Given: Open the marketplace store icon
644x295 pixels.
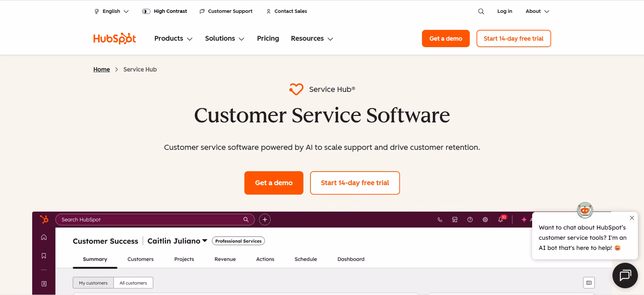Looking at the screenshot, I should 455,220.
